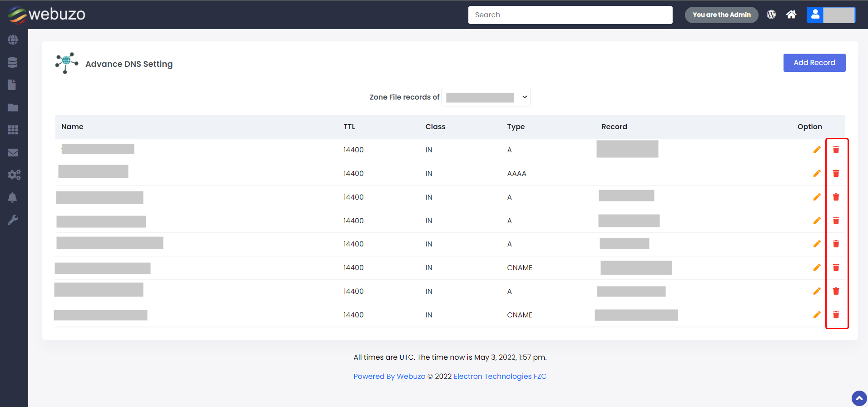The height and width of the screenshot is (407, 868).
Task: Click the wrench tools sidebar icon
Action: (13, 220)
